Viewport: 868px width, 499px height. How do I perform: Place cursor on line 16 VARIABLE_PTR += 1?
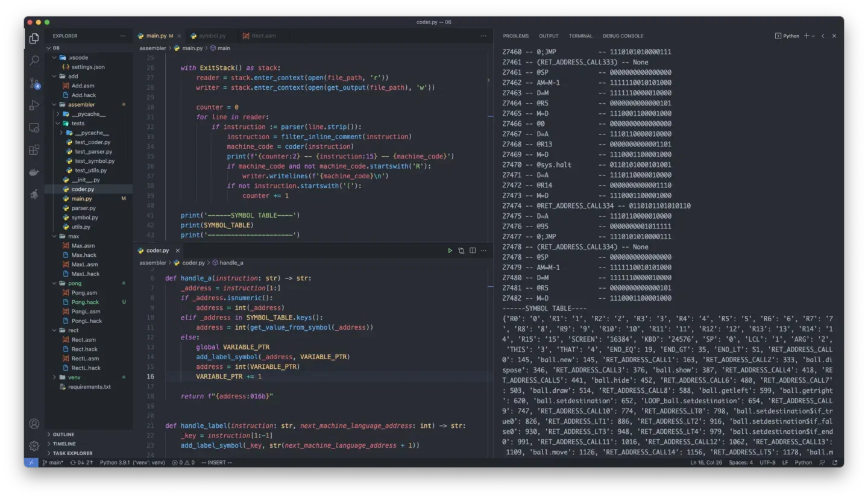tap(228, 377)
